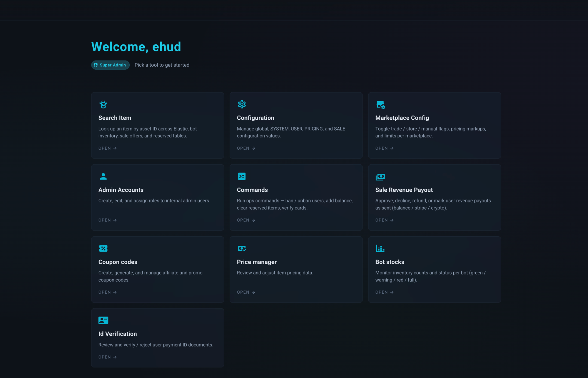This screenshot has width=588, height=378.
Task: Click the shield icon inside the Super Admin badge
Action: coord(96,65)
